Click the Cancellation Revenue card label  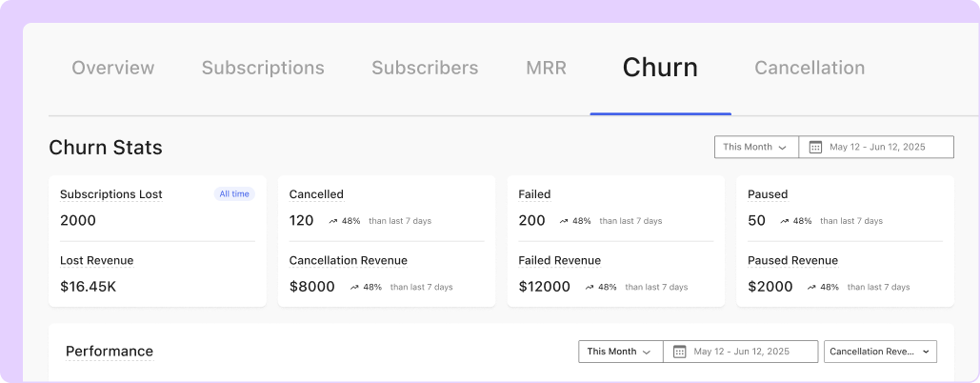349,260
